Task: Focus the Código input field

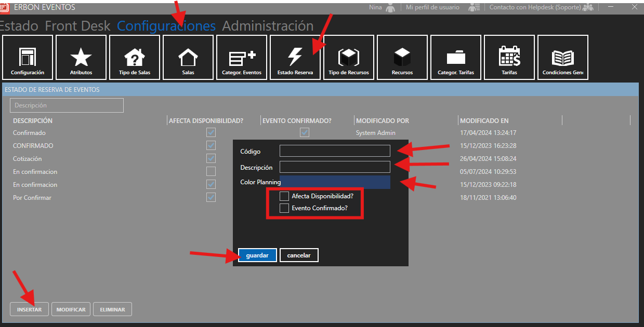Action: tap(335, 151)
